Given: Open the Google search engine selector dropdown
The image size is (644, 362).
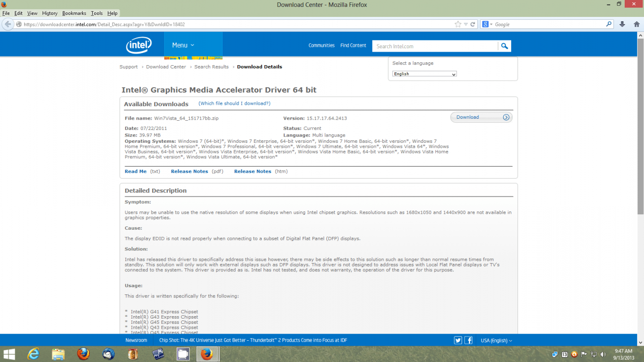Looking at the screenshot, I should (488, 24).
